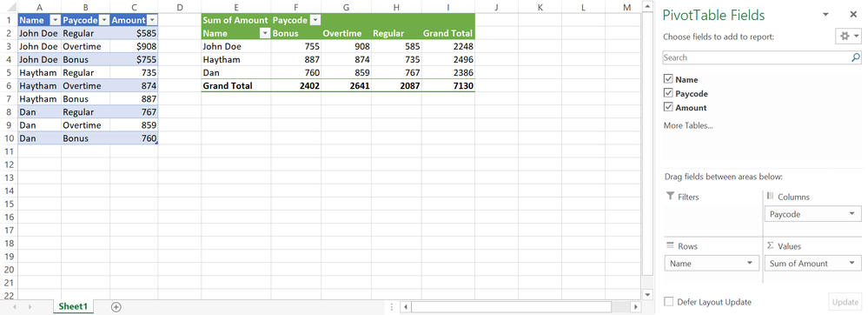Open the More Tables link
This screenshot has height=315, width=868.
pyautogui.click(x=688, y=125)
